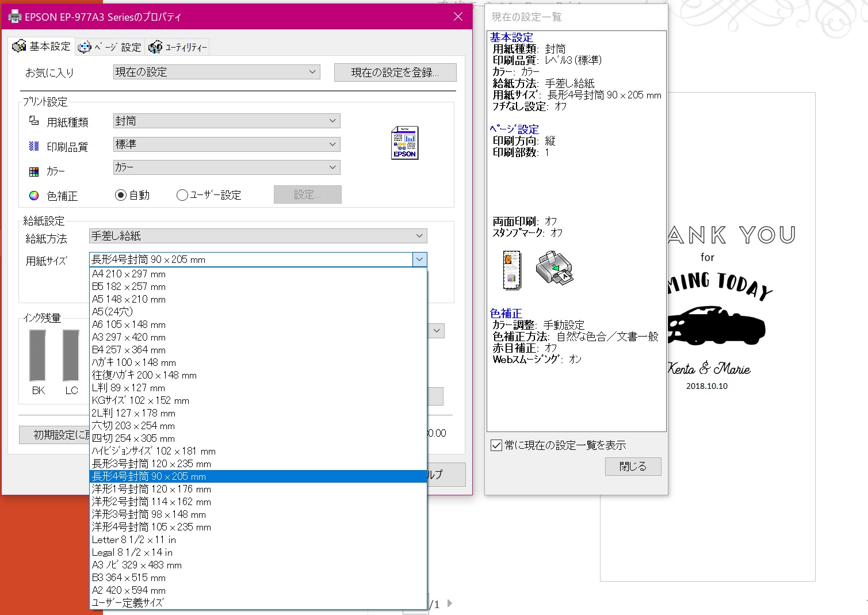
Task: Select A3 297 x 420 mm
Action: (x=258, y=337)
